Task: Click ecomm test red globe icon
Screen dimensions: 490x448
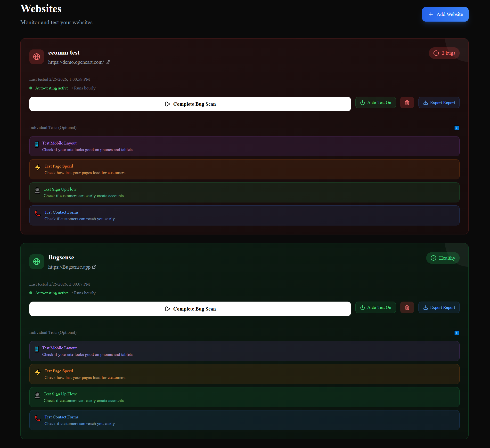Action: click(x=36, y=57)
